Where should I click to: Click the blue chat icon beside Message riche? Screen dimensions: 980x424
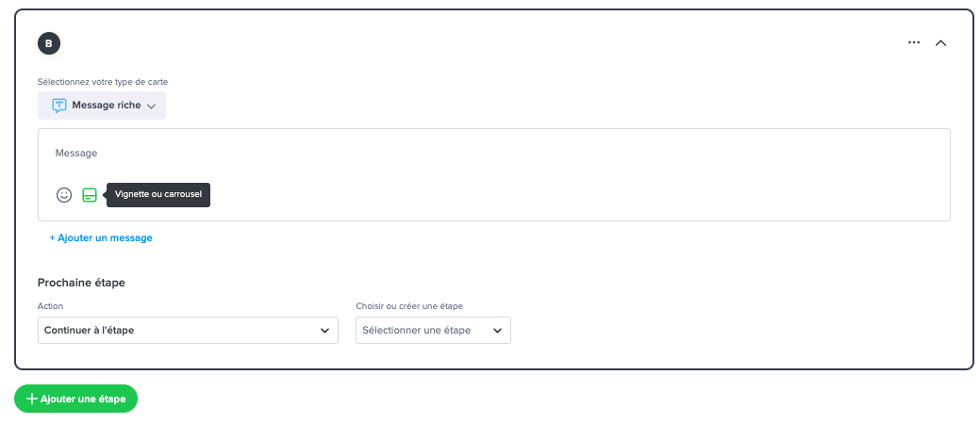coord(58,106)
